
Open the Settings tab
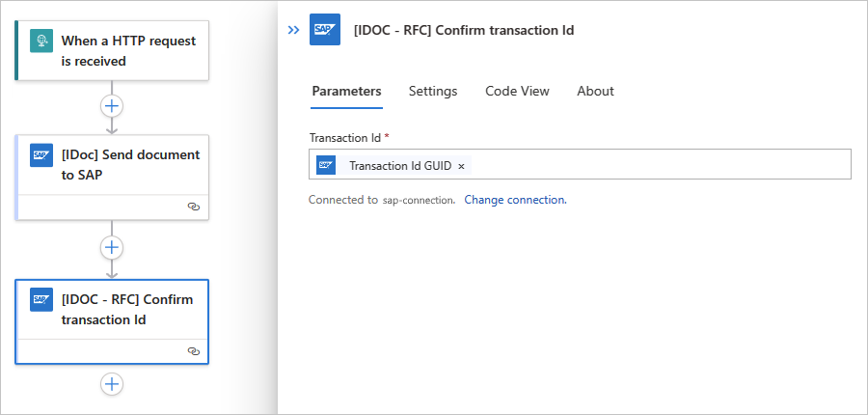[x=433, y=91]
